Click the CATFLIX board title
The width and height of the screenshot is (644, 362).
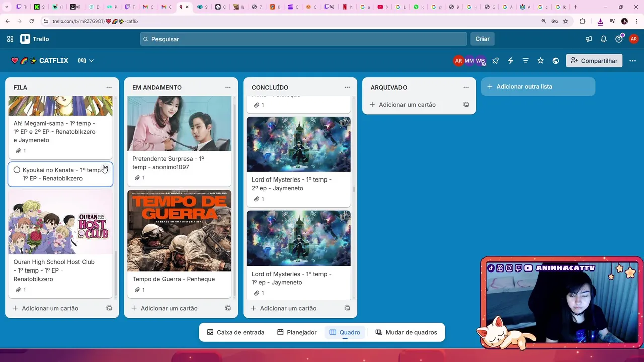[54, 61]
